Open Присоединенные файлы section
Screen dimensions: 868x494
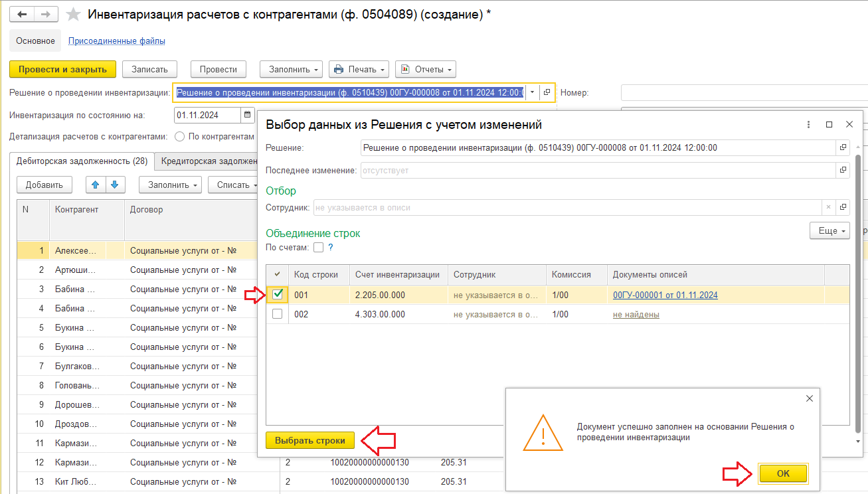(x=117, y=41)
